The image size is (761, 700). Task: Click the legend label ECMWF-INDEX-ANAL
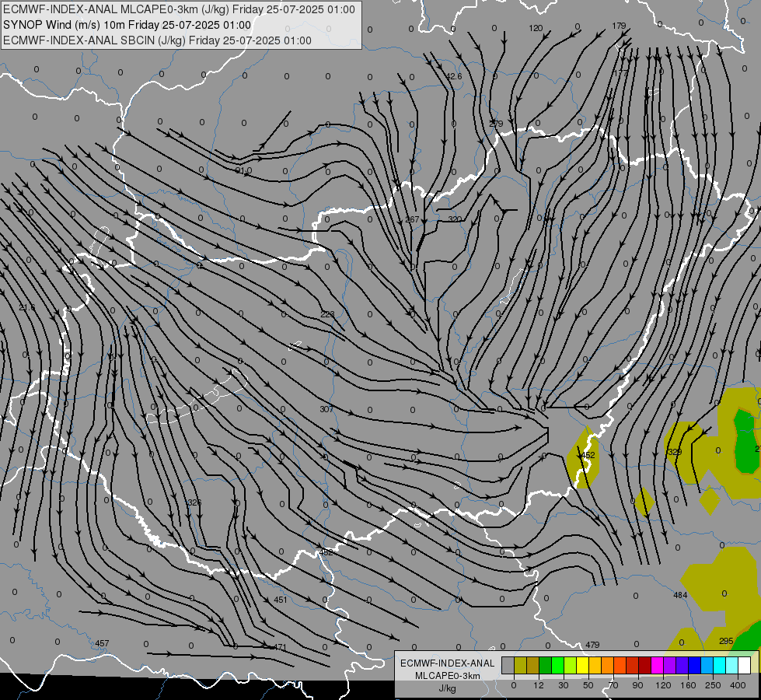pyautogui.click(x=448, y=663)
